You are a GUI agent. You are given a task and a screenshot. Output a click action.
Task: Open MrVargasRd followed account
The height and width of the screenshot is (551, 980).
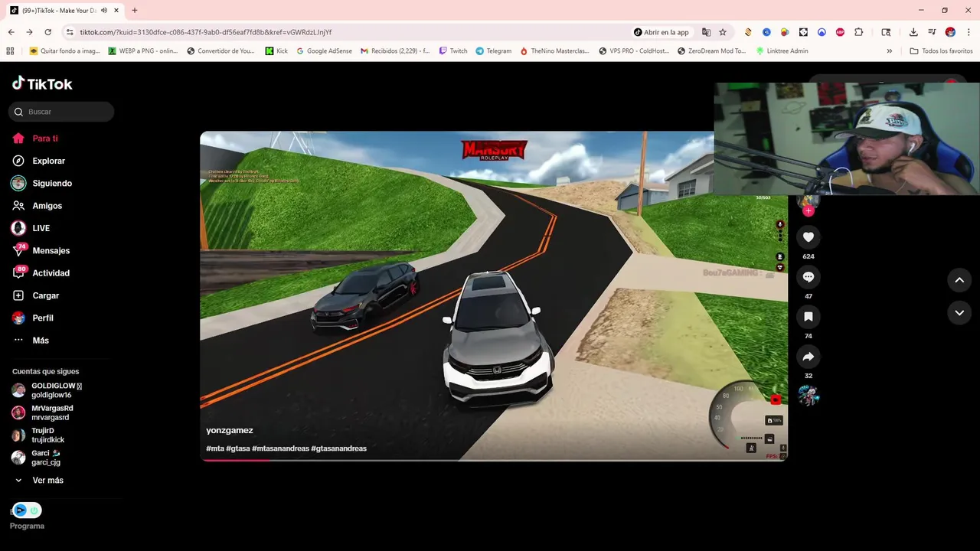pyautogui.click(x=42, y=412)
